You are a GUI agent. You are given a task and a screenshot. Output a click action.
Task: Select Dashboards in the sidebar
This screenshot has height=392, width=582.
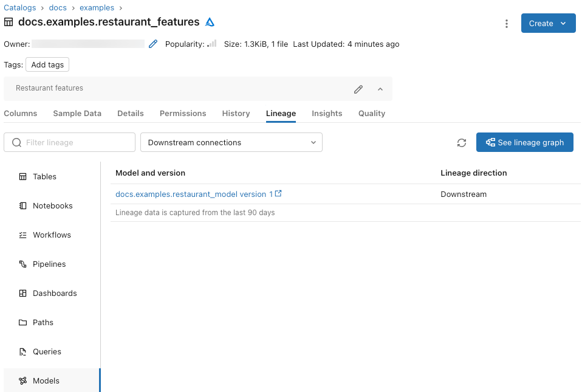pyautogui.click(x=55, y=293)
